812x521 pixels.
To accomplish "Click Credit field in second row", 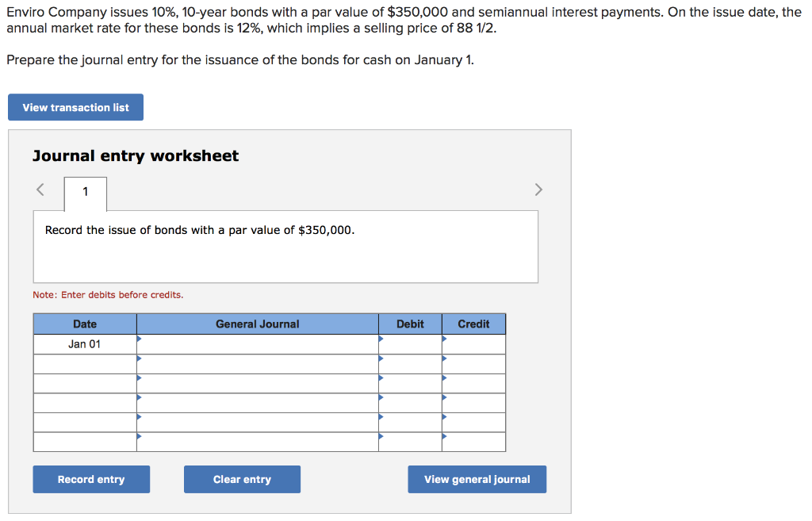I will pyautogui.click(x=474, y=364).
